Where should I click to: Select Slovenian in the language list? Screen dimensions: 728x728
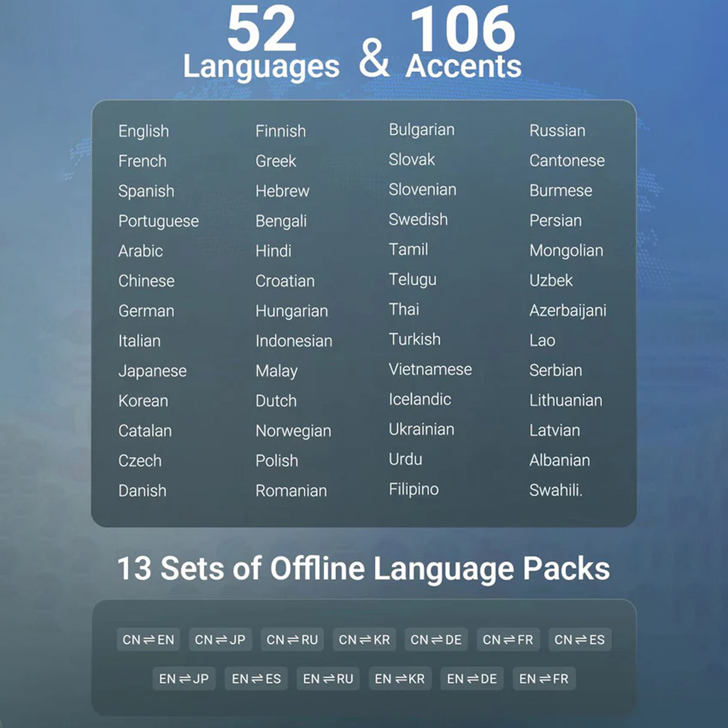(422, 189)
